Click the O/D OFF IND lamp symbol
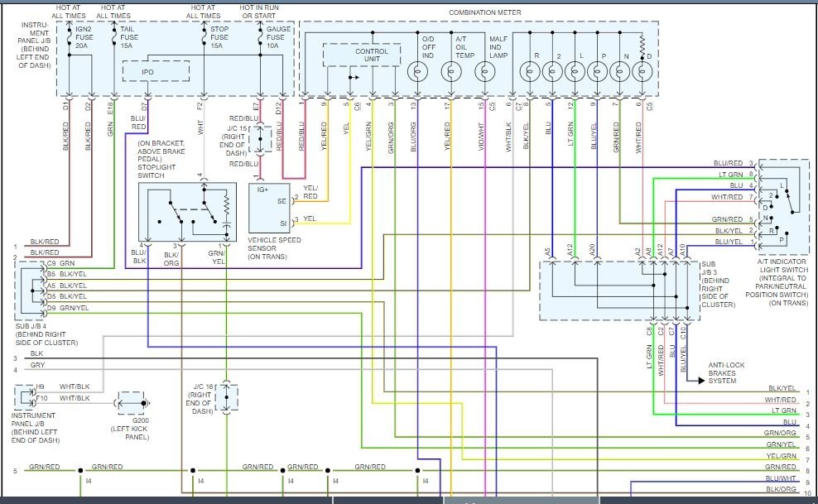The image size is (818, 504). (417, 72)
